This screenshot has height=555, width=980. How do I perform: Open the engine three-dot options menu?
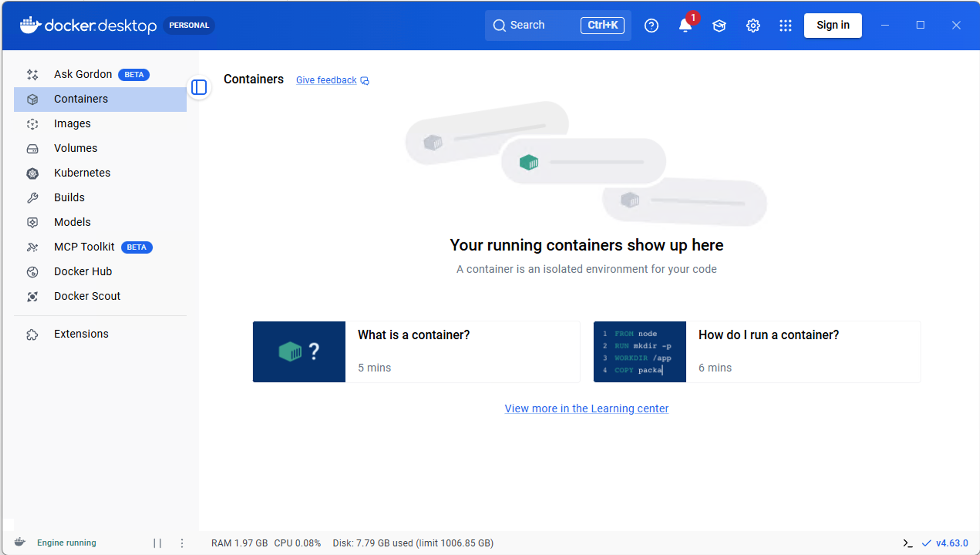tap(182, 543)
